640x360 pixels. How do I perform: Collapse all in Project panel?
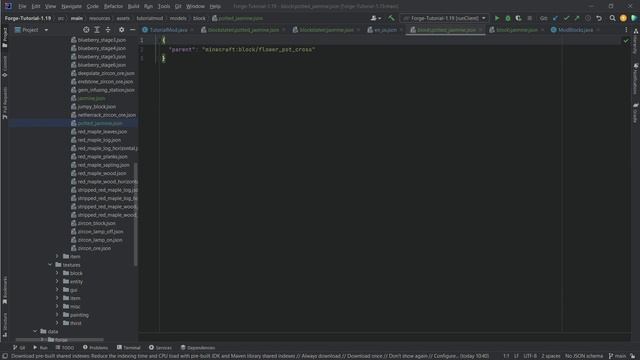(108, 30)
